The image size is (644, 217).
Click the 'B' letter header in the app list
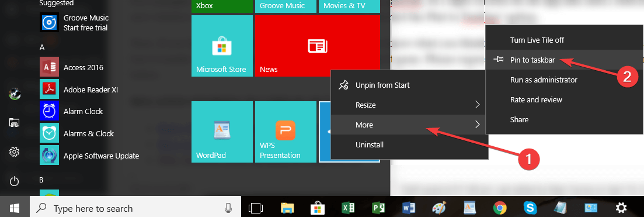click(42, 180)
